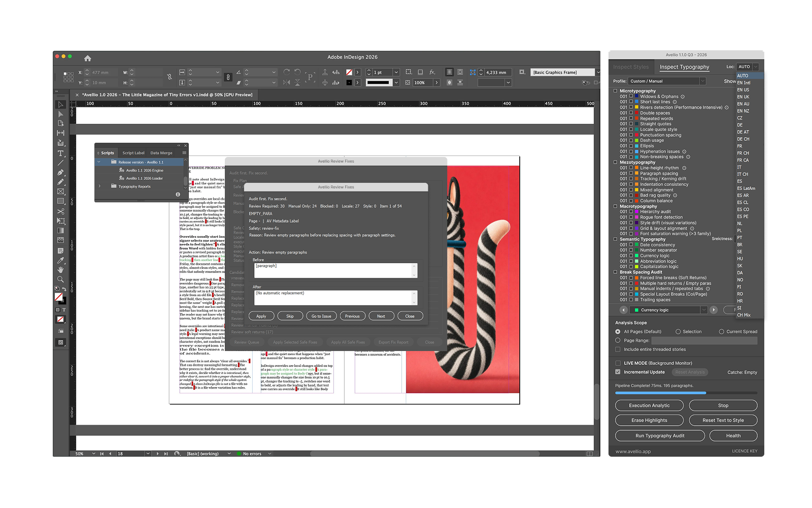Screen dimensions: 812x508
Task: Uncheck Incremental Update option
Action: (x=618, y=372)
